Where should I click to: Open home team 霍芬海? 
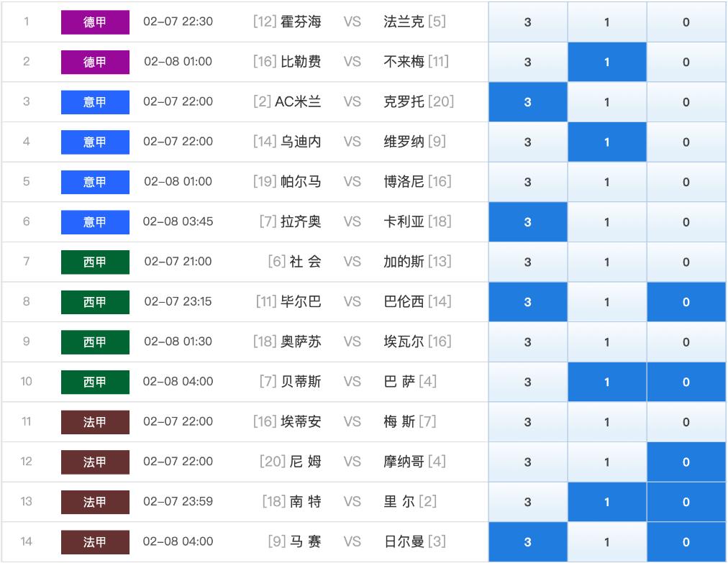301,22
